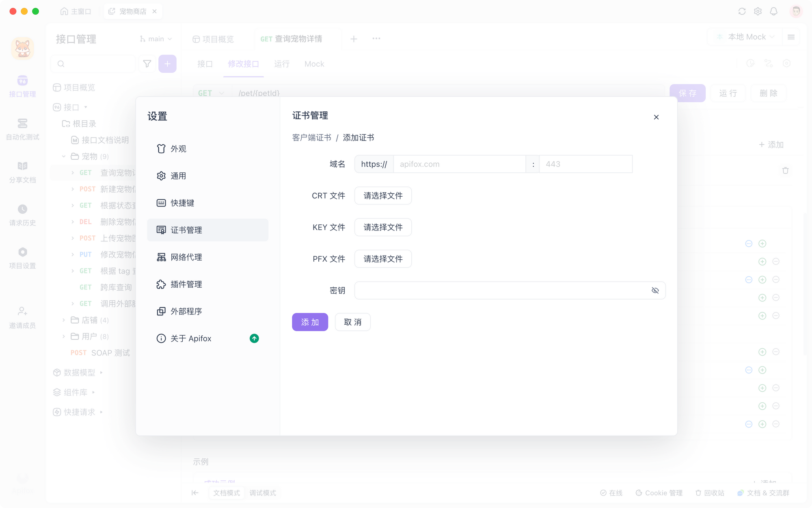This screenshot has width=812, height=508.
Task: Open Cookie 管理 in status bar
Action: tap(659, 493)
